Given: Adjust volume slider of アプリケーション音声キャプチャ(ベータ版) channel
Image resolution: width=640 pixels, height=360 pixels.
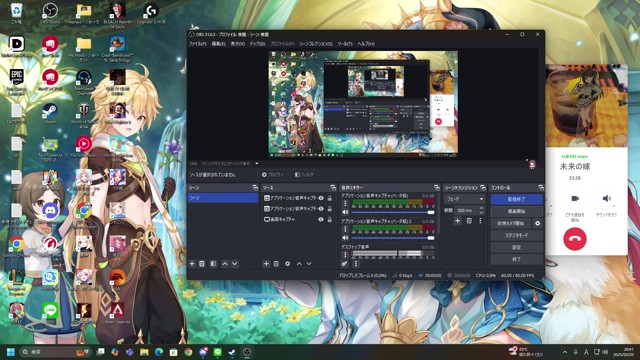Looking at the screenshot, I should [393, 212].
